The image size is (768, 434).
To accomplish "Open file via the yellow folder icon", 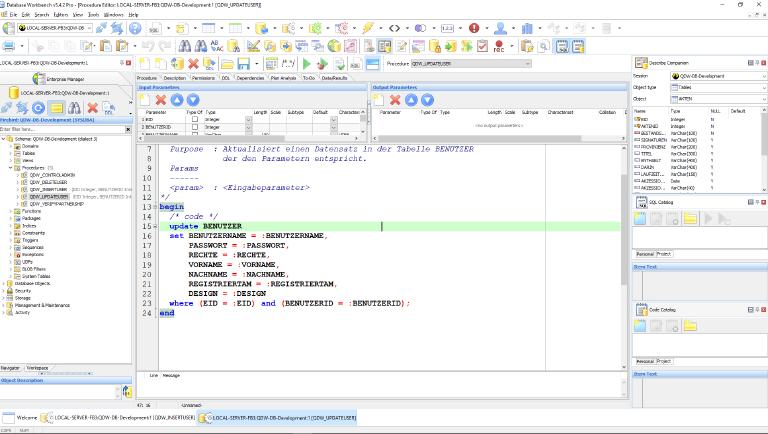I will pyautogui.click(x=227, y=64).
